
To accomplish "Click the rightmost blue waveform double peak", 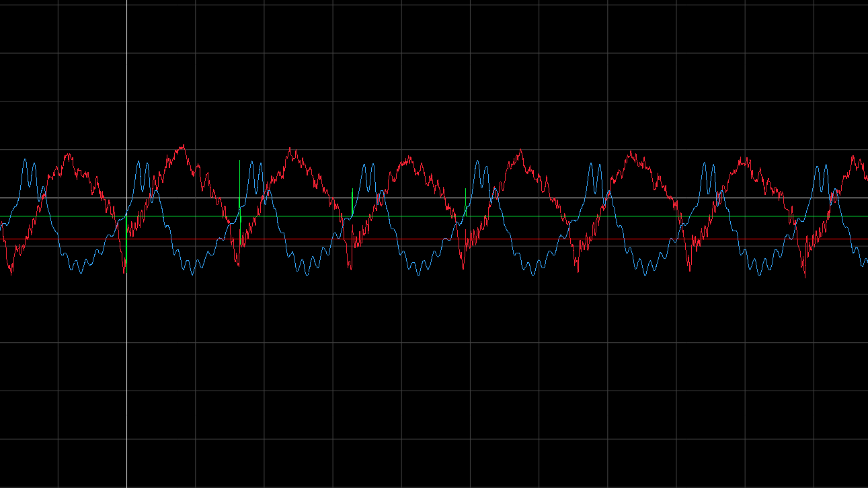I will point(822,167).
